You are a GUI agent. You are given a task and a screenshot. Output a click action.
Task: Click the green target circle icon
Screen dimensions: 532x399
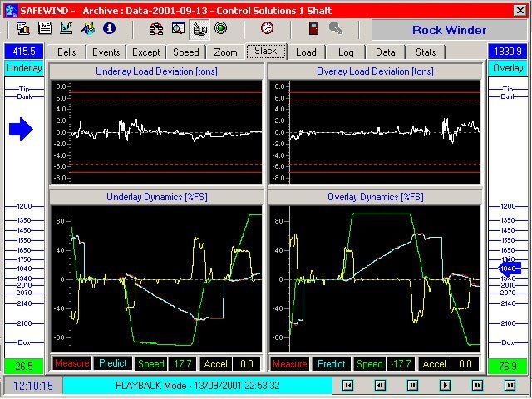coord(220,28)
